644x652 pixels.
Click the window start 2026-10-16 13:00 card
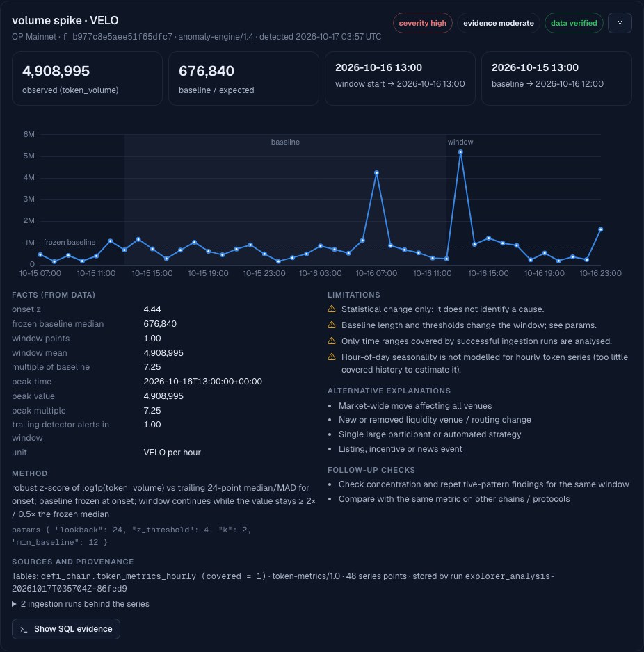(x=400, y=79)
